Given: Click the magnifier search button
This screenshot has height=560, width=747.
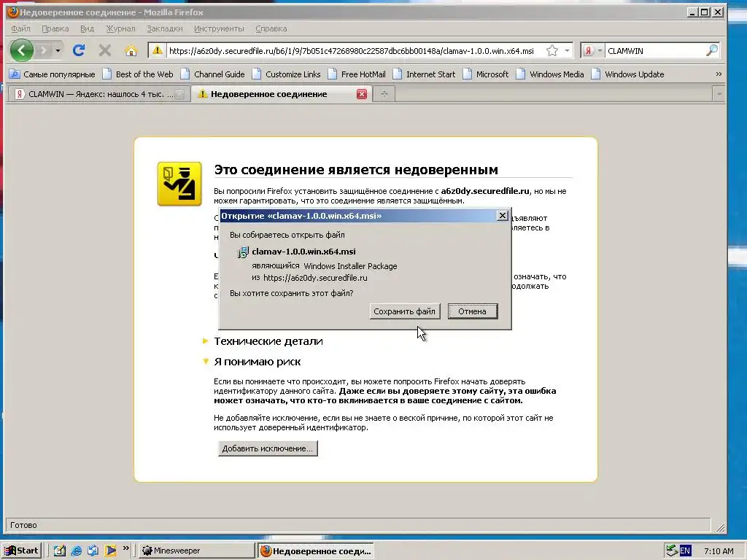Looking at the screenshot, I should pyautogui.click(x=711, y=50).
